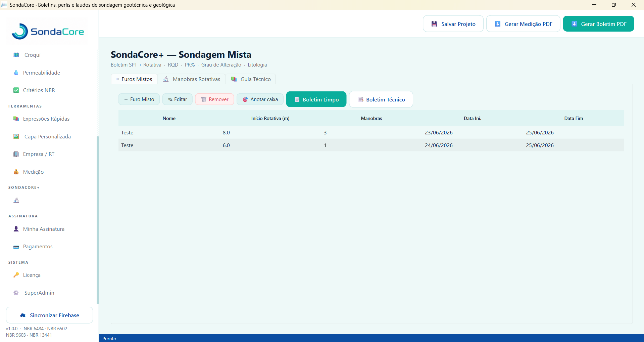
Task: Click Gerar Boletim PDF button
Action: coord(599,24)
